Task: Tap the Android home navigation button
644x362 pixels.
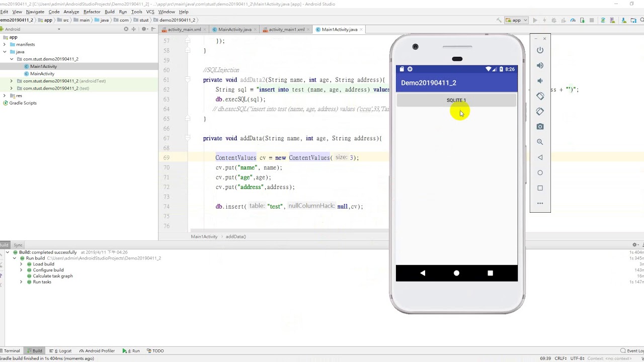Action: coord(456,273)
